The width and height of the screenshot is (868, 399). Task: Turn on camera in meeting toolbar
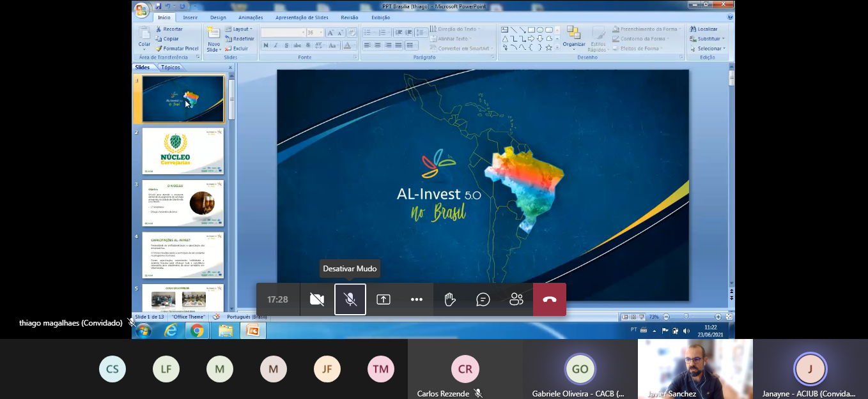click(316, 299)
